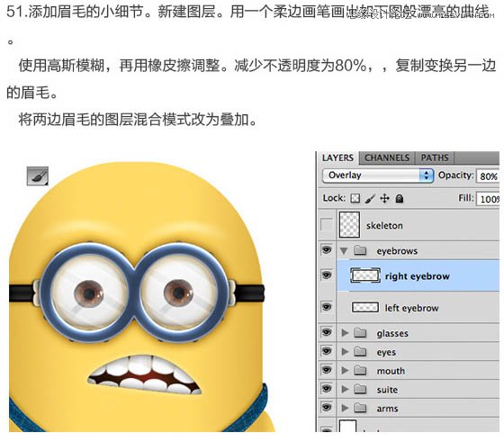Hide the right eyebrow layer

point(327,275)
